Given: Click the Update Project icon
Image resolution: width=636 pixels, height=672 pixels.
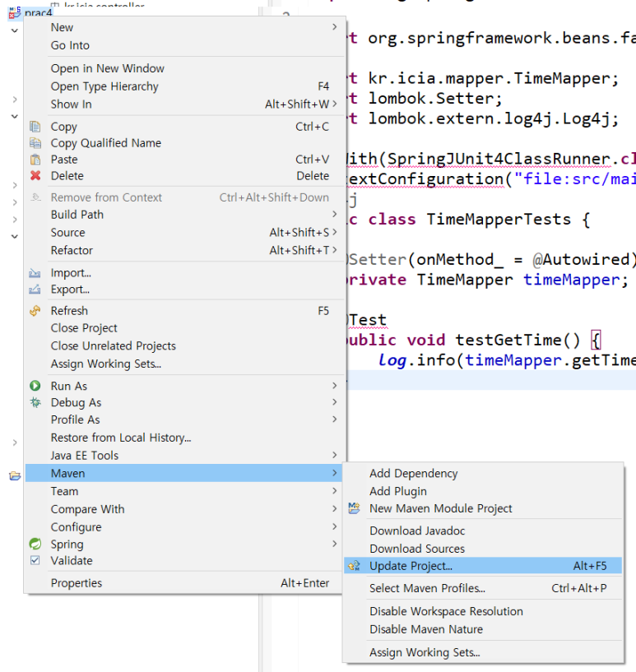Looking at the screenshot, I should point(354,566).
